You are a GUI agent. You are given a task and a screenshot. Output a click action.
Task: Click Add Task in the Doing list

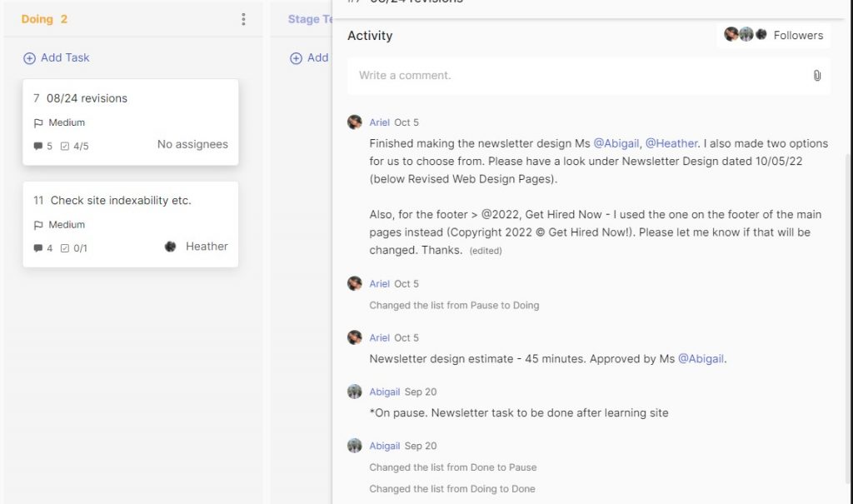tap(57, 57)
